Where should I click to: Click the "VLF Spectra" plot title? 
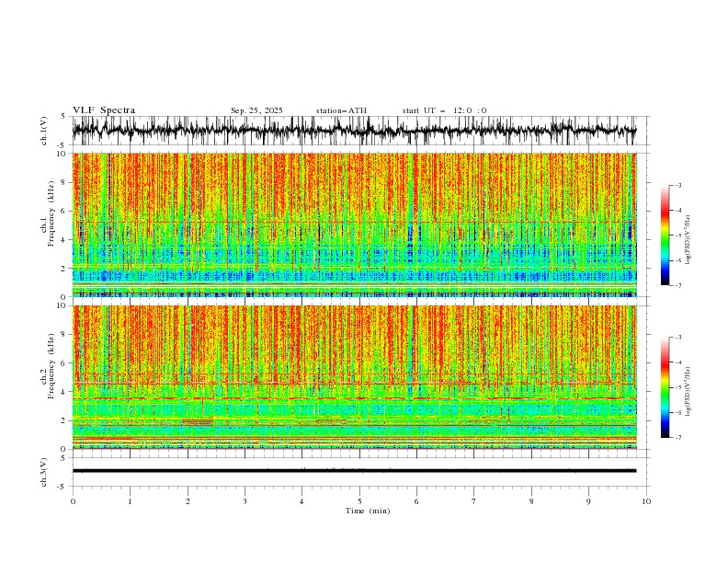coord(104,110)
